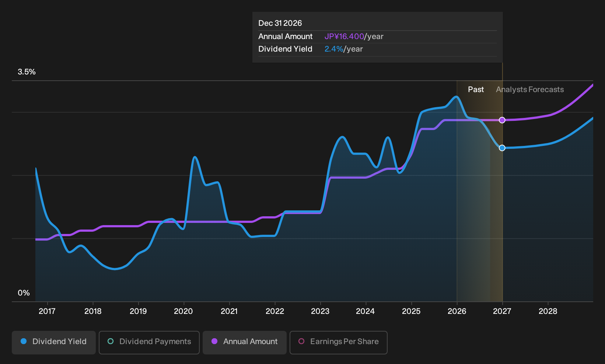Click the 2023 x-axis label
Viewport: 605px width, 364px height.
[320, 311]
